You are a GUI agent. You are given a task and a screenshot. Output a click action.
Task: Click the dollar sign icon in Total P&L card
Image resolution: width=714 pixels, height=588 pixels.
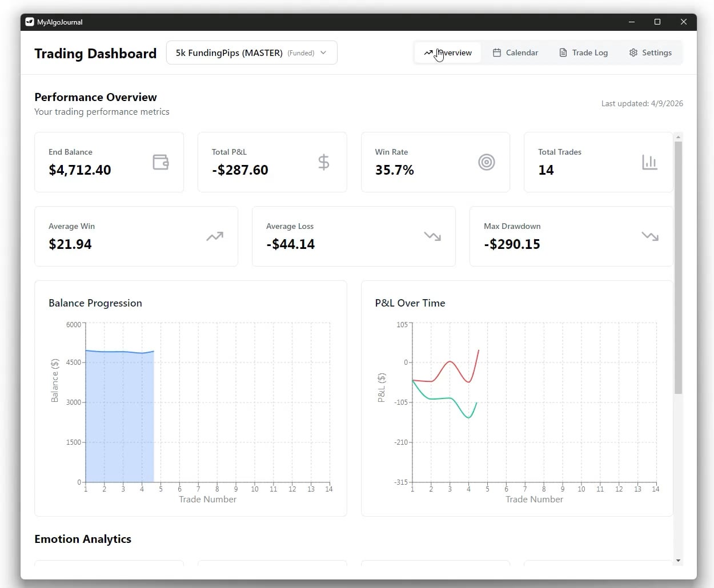click(323, 162)
